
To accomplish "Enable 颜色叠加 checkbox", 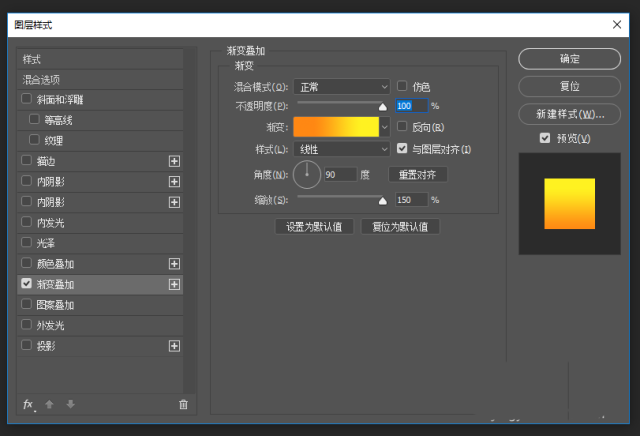I will click(x=26, y=262).
